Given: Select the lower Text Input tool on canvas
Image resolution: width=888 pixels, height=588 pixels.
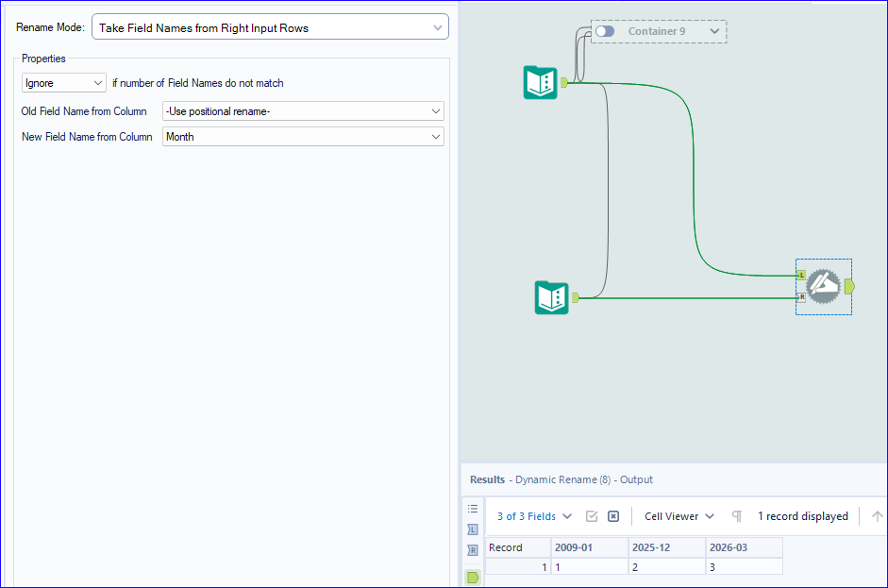Looking at the screenshot, I should (552, 297).
